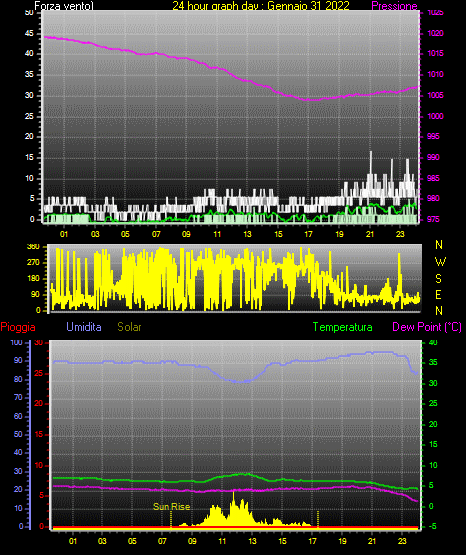Click the Sun Rise marker text

coord(171,507)
